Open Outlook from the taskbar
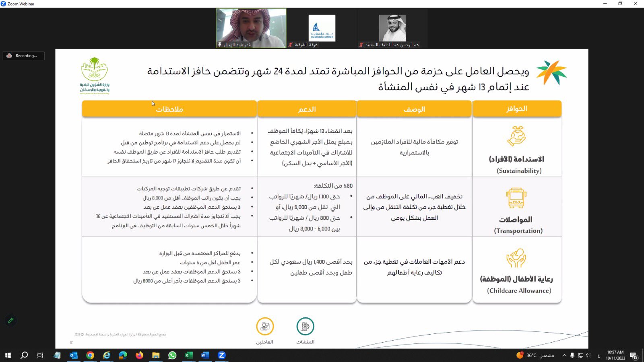The height and width of the screenshot is (362, 644). [x=74, y=355]
